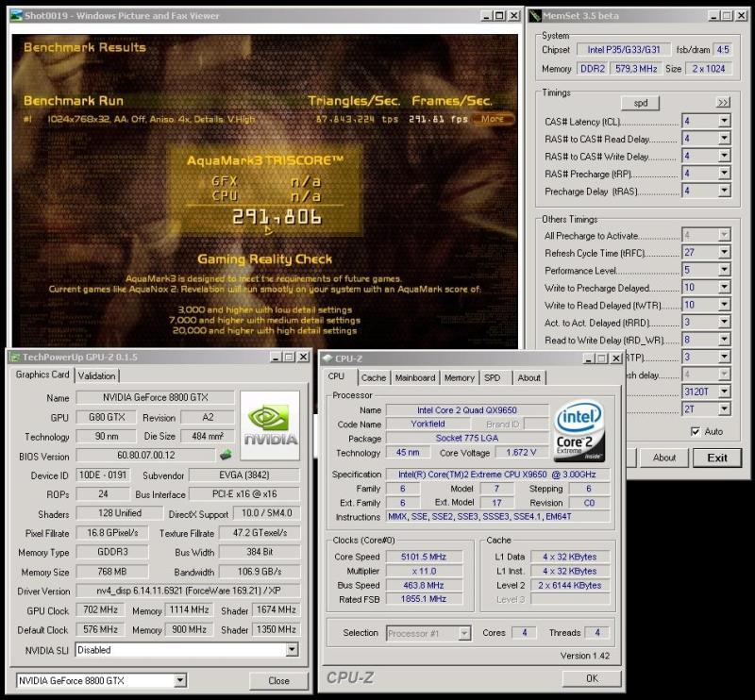Open the RAS# to CAS# Write Delay dropdown

click(724, 156)
